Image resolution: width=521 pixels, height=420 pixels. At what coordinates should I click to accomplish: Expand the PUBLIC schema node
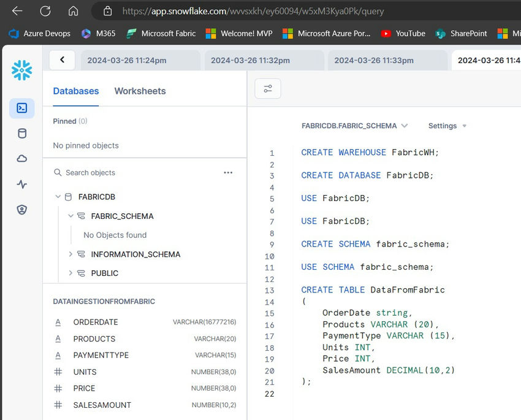70,273
